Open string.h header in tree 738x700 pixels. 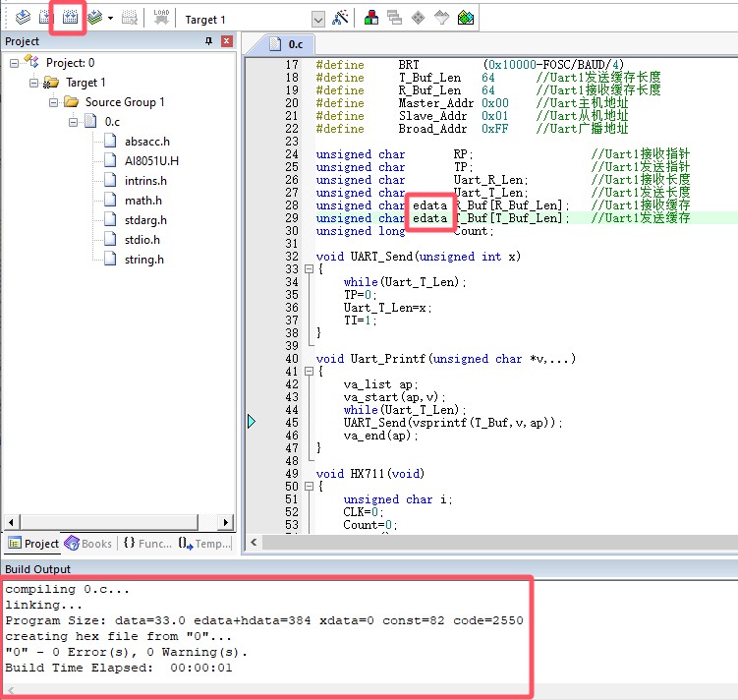pos(144,260)
